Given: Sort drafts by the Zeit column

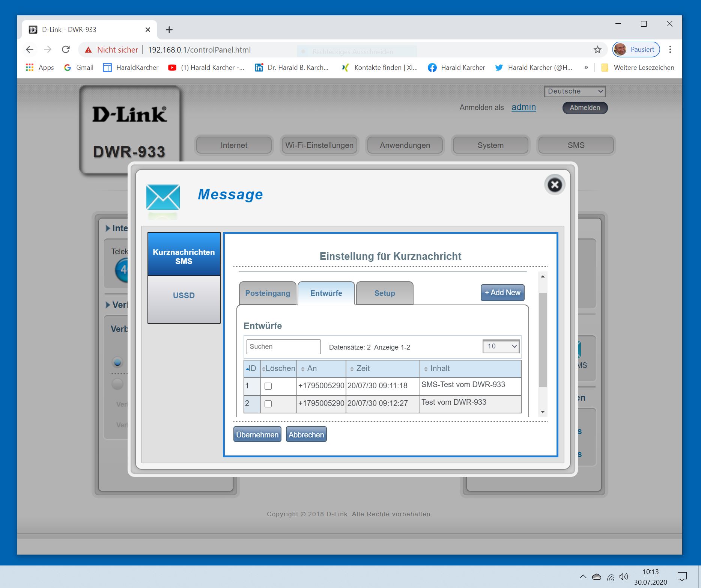Looking at the screenshot, I should point(383,369).
